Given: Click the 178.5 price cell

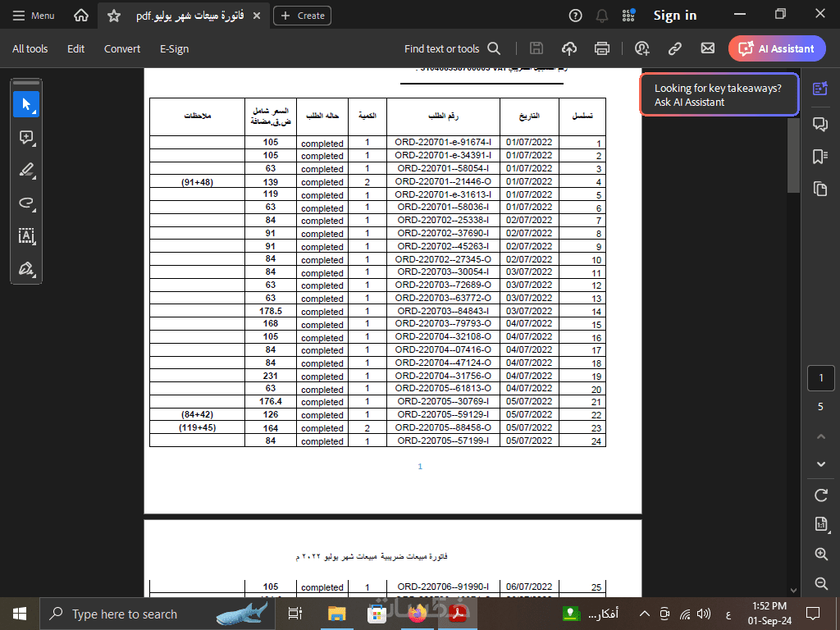Looking at the screenshot, I should pyautogui.click(x=271, y=311).
